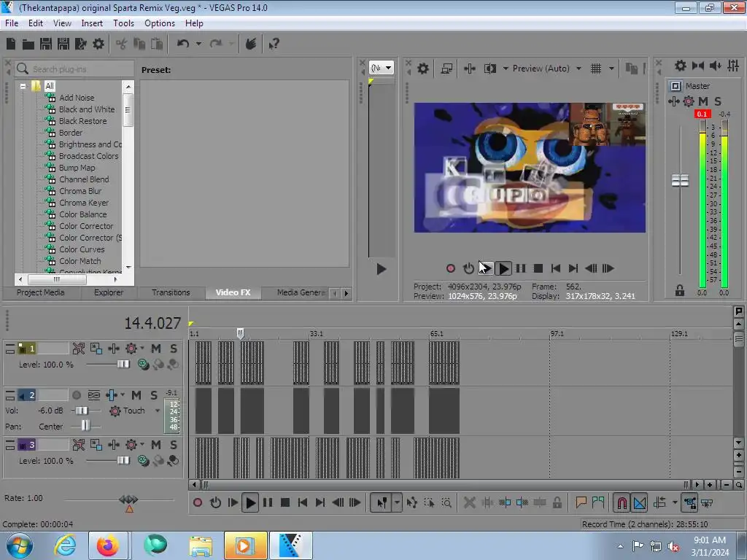Mute track 1 with M button
Image resolution: width=747 pixels, height=560 pixels.
pyautogui.click(x=156, y=349)
